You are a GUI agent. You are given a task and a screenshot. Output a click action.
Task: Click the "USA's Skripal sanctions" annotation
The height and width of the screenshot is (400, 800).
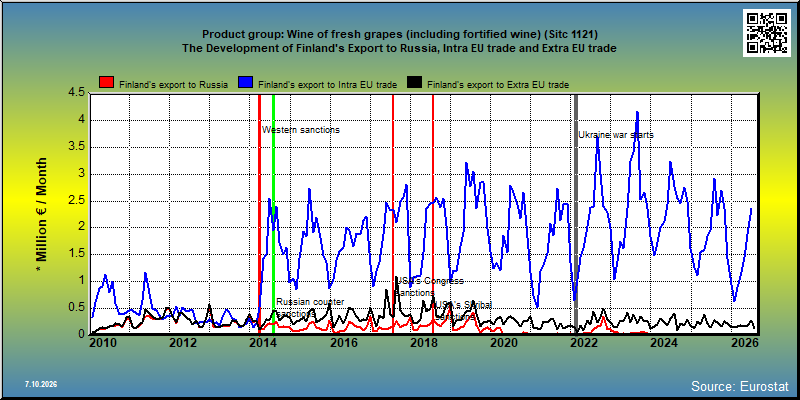click(463, 311)
